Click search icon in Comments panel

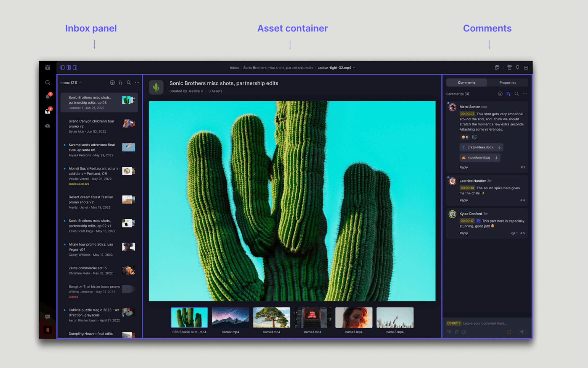(516, 94)
